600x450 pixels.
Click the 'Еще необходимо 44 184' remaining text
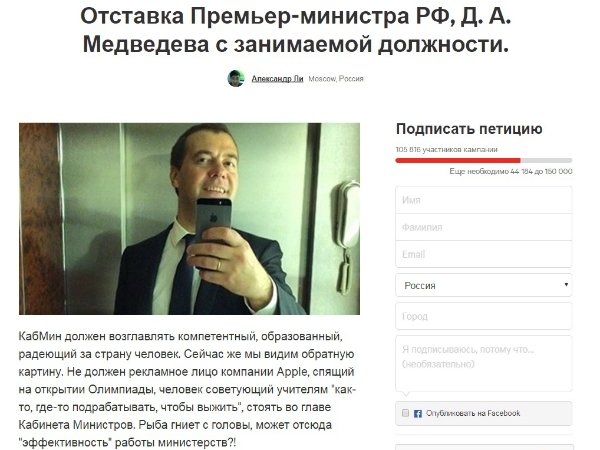[511, 171]
